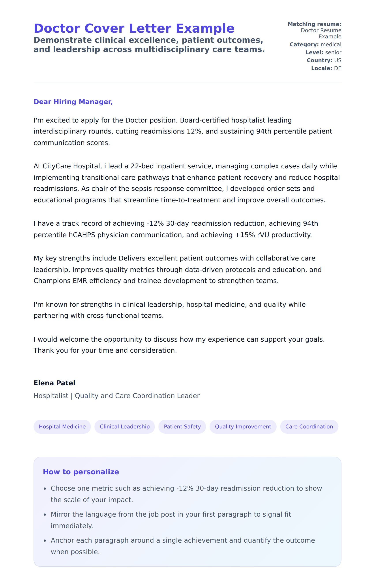Click the Dear Hiring Manager greeting

[x=73, y=102]
